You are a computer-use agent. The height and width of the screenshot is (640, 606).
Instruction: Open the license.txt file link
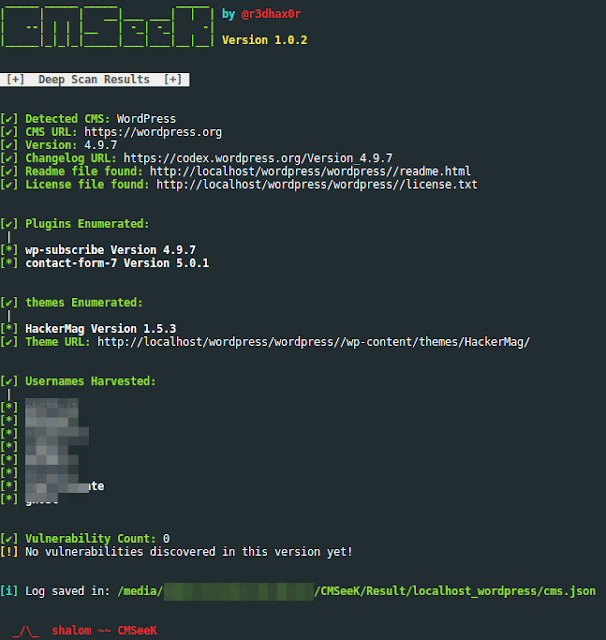pyautogui.click(x=317, y=184)
